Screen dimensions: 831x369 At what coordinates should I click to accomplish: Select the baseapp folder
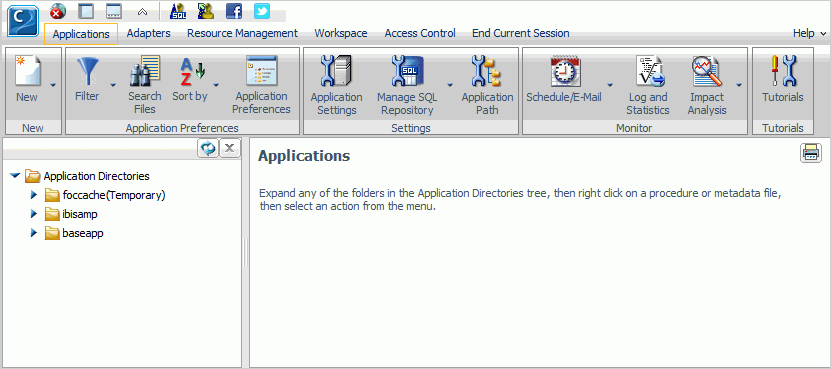pos(74,233)
